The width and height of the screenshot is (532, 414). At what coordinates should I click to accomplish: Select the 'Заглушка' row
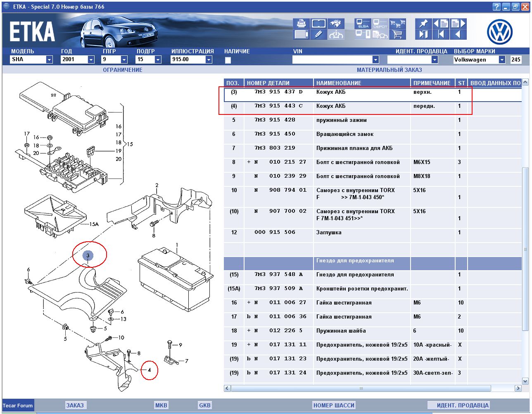pyautogui.click(x=373, y=235)
